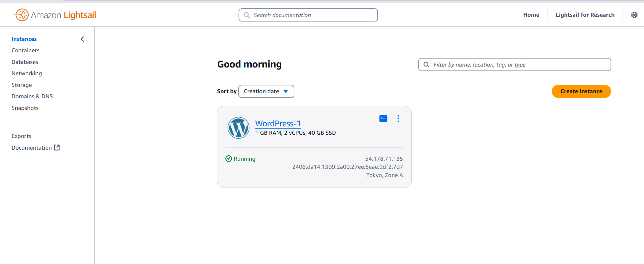Open the Sort by Creation date dropdown
This screenshot has width=644, height=264.
pyautogui.click(x=266, y=91)
